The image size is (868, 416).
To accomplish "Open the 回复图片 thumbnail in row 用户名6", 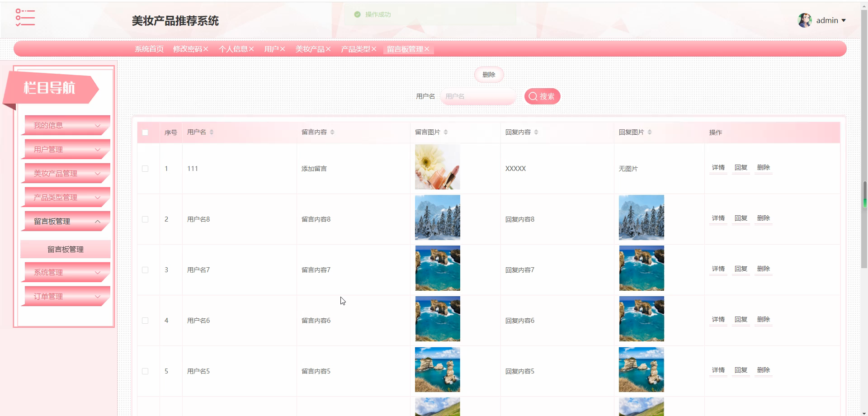I will click(x=642, y=319).
